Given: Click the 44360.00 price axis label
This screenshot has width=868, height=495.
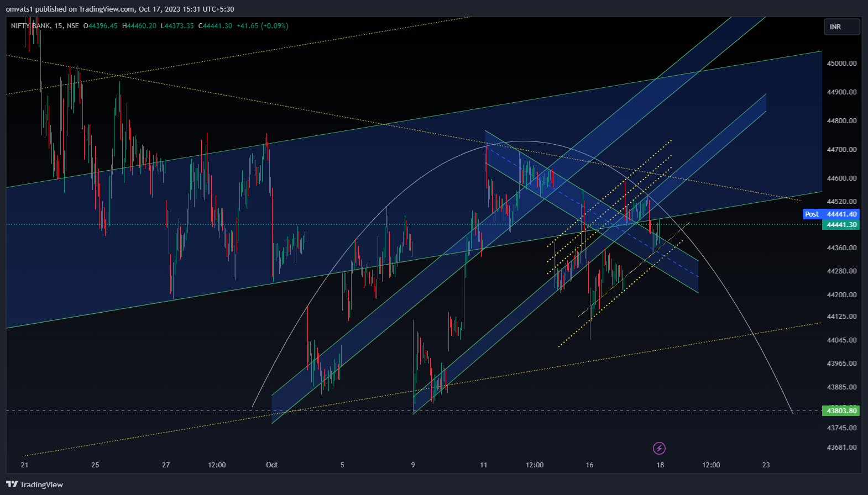Looking at the screenshot, I should tap(841, 248).
